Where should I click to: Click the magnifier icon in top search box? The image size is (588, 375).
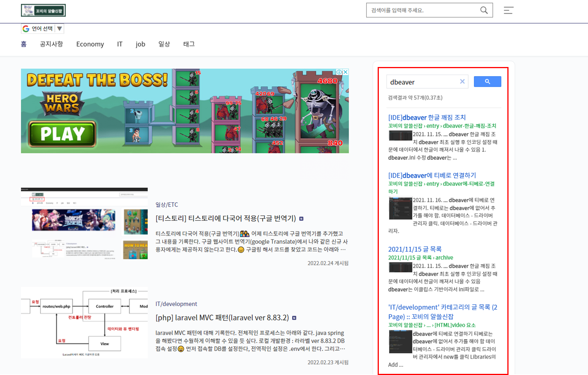[x=484, y=10]
